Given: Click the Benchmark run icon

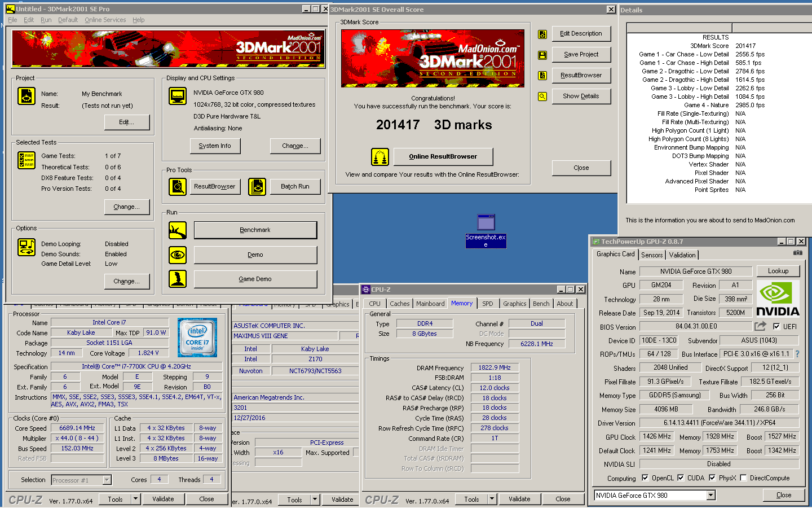Looking at the screenshot, I should click(178, 230).
